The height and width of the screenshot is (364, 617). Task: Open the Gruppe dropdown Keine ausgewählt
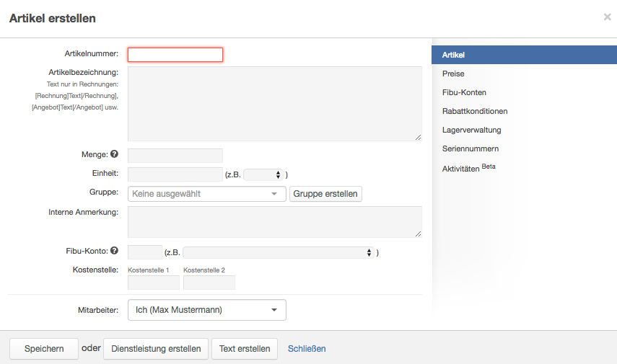coord(207,194)
